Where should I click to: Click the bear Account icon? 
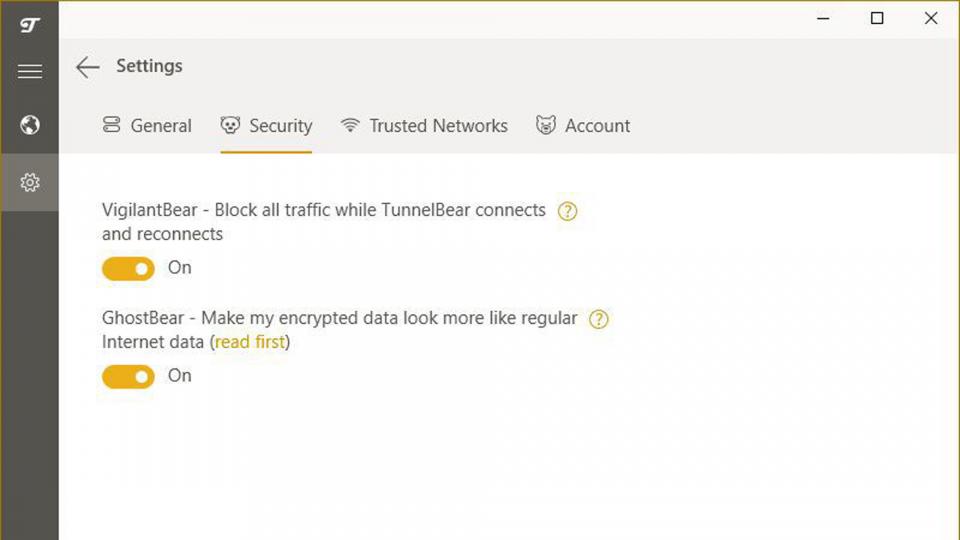tap(546, 126)
